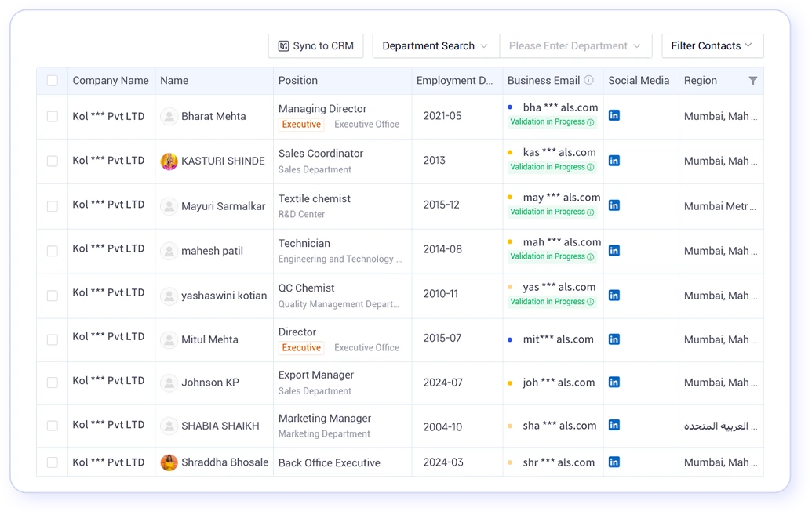
Task: Click the Business Email info icon
Action: tap(589, 80)
